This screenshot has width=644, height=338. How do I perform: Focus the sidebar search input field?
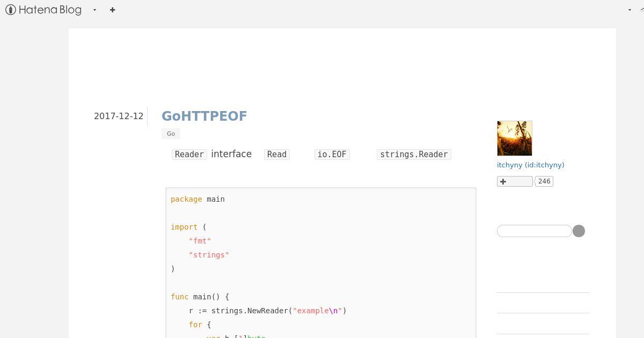point(535,231)
